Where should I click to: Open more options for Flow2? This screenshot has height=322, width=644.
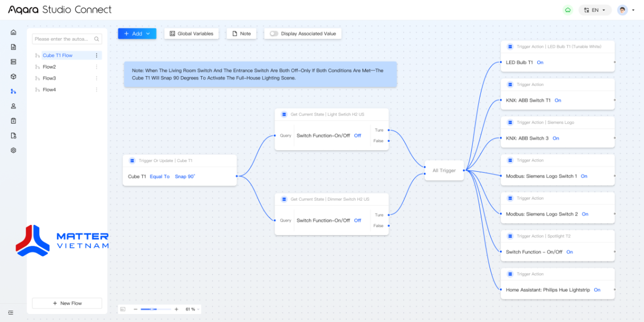pos(97,67)
